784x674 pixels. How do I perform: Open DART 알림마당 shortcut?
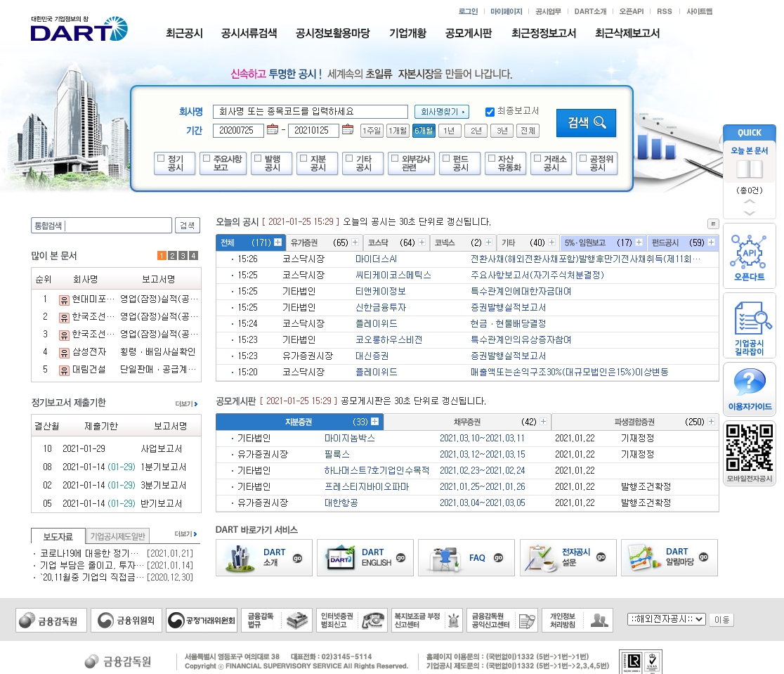coord(669,557)
